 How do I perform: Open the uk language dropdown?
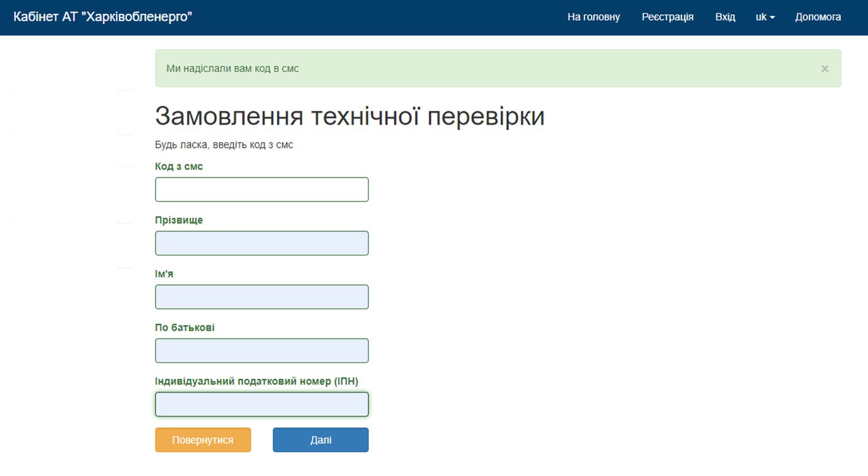764,17
